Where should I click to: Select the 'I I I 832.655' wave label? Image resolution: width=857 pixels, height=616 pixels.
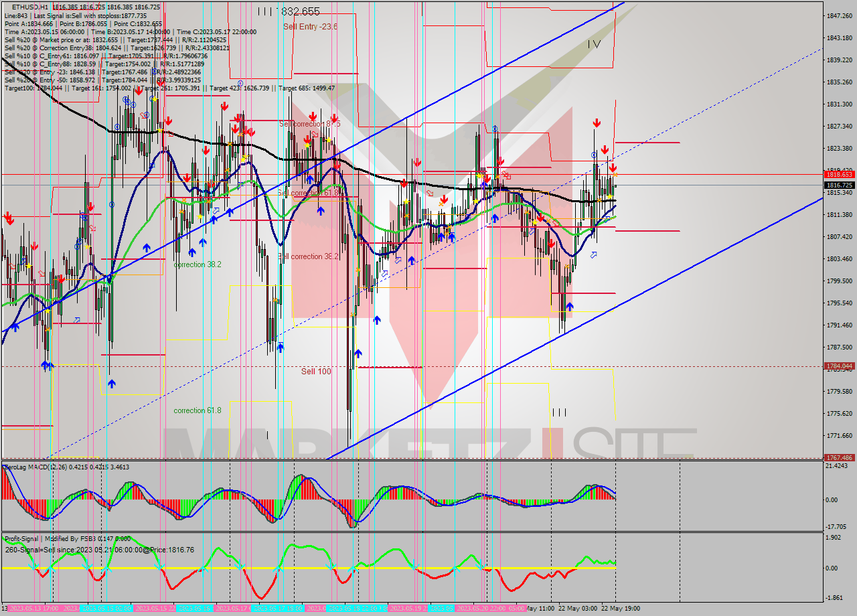click(x=289, y=11)
